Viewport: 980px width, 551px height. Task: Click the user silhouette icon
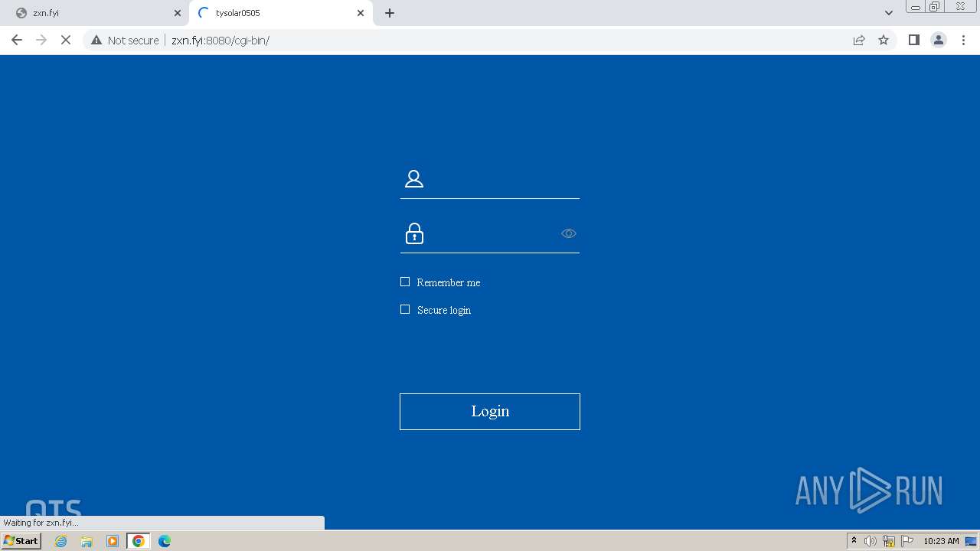414,179
